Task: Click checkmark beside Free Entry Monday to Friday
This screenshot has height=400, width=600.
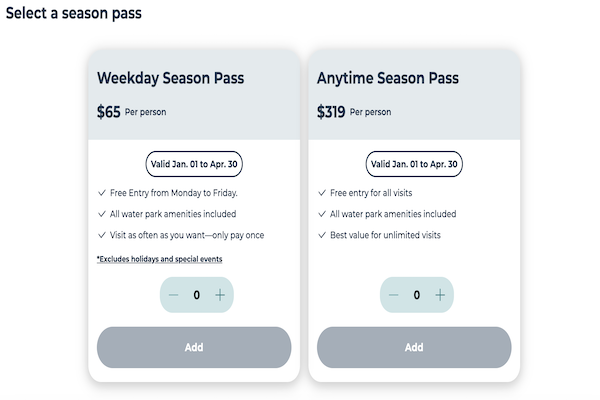Action: pyautogui.click(x=102, y=192)
